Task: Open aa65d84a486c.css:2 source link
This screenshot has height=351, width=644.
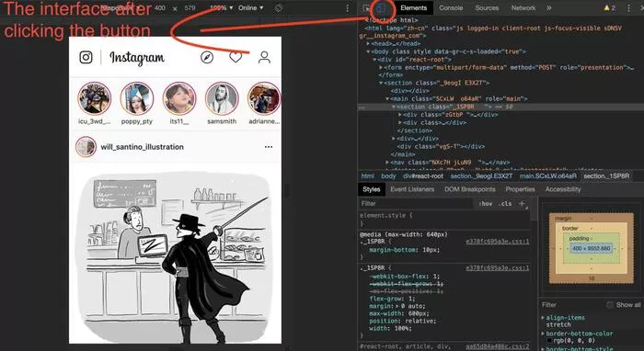Action: click(498, 346)
